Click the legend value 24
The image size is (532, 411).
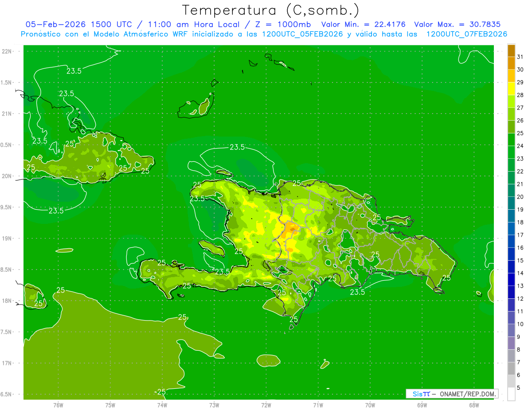pyautogui.click(x=520, y=146)
